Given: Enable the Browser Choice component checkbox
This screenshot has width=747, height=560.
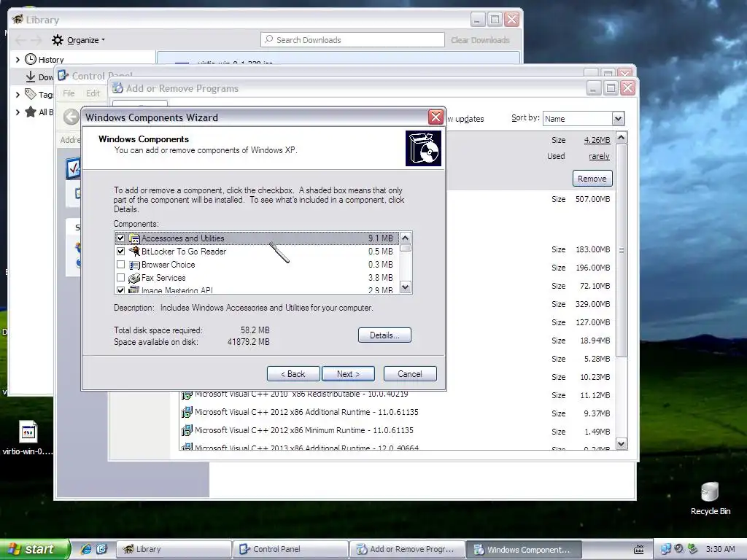Looking at the screenshot, I should (x=120, y=265).
